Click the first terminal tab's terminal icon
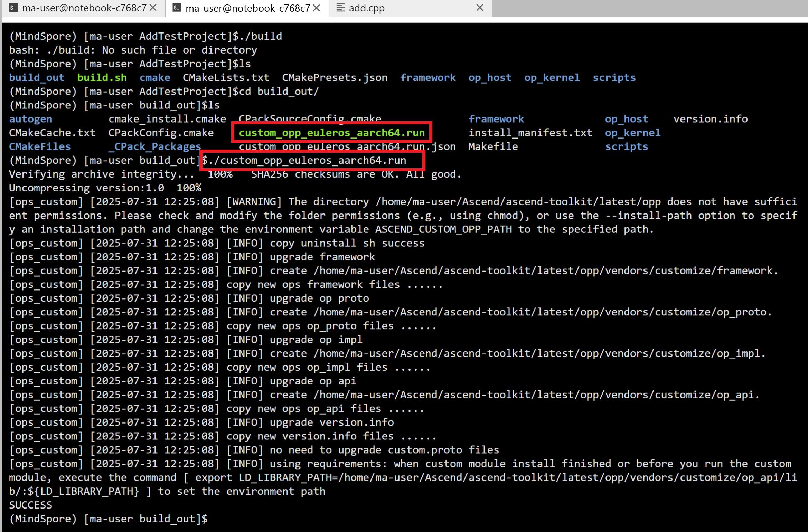The image size is (808, 532). [13, 8]
